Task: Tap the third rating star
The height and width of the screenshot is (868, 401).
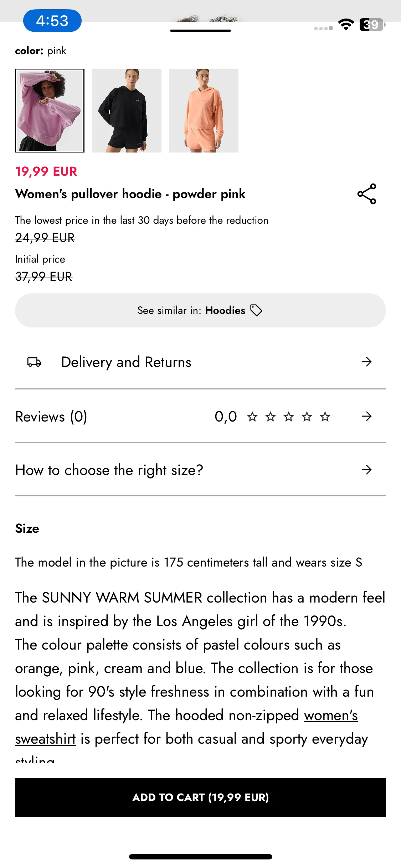Action: click(x=289, y=416)
